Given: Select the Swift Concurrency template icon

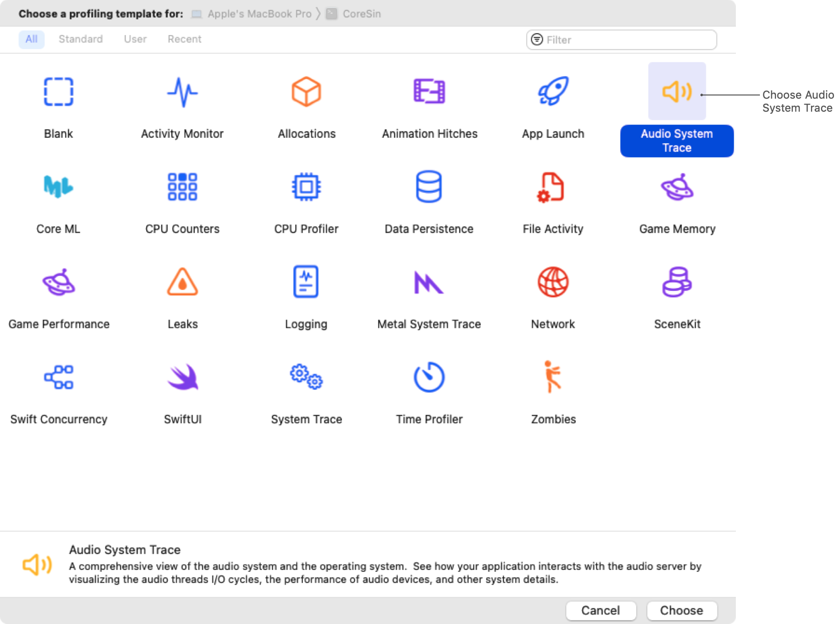Looking at the screenshot, I should (58, 378).
